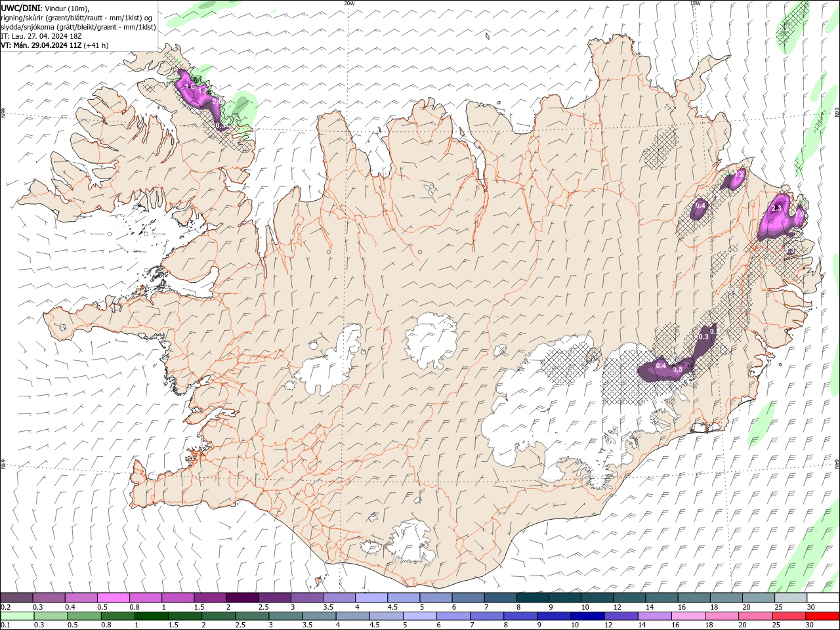
Task: Pick the snow scale swatch starting at 16
Action: (x=694, y=598)
